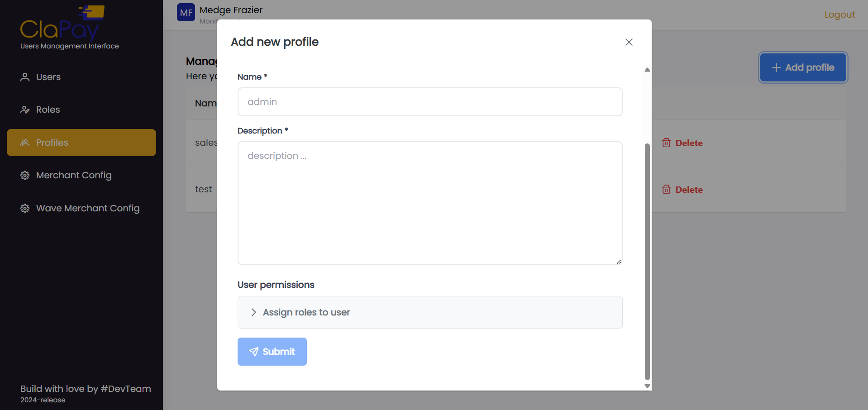
Task: Click the delete trash icon for sales profile
Action: 666,143
